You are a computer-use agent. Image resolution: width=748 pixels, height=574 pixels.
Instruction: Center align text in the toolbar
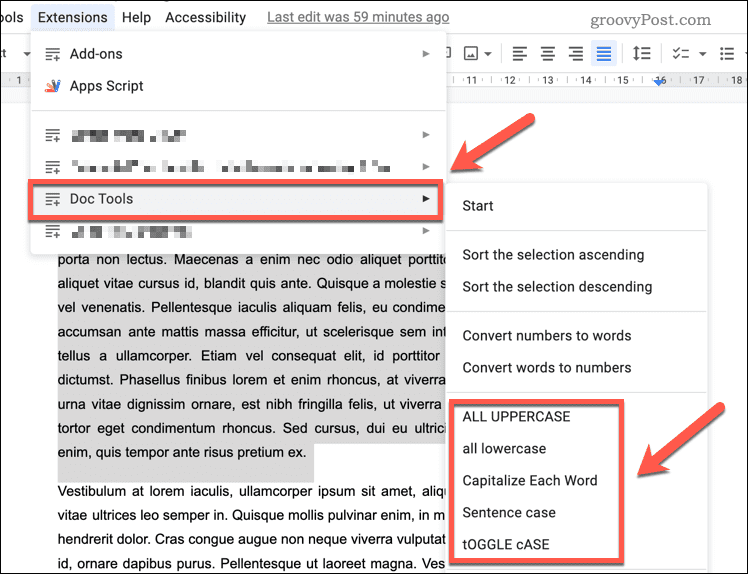(x=548, y=53)
